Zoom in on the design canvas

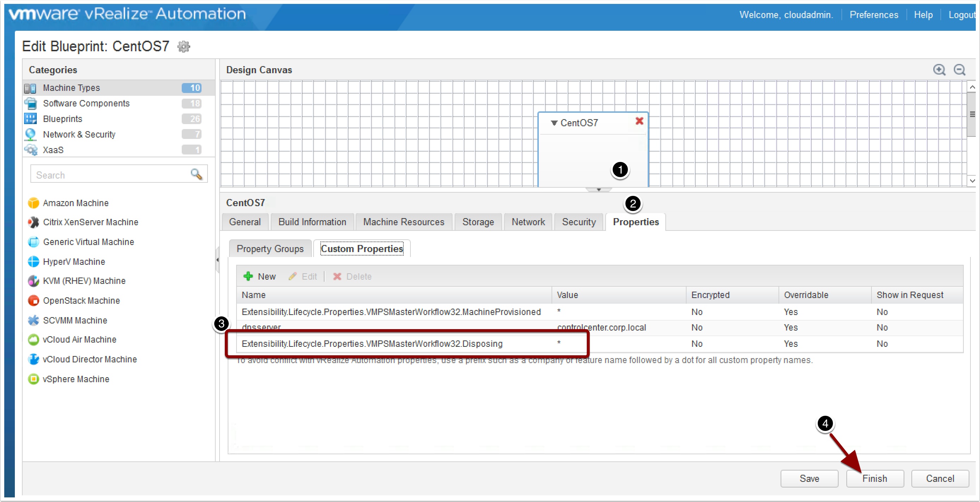[x=939, y=70]
